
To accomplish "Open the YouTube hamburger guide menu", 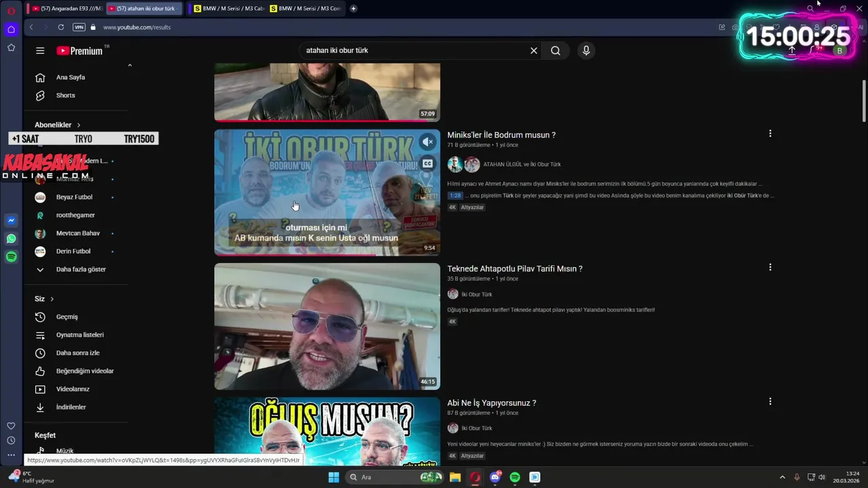I will click(40, 51).
